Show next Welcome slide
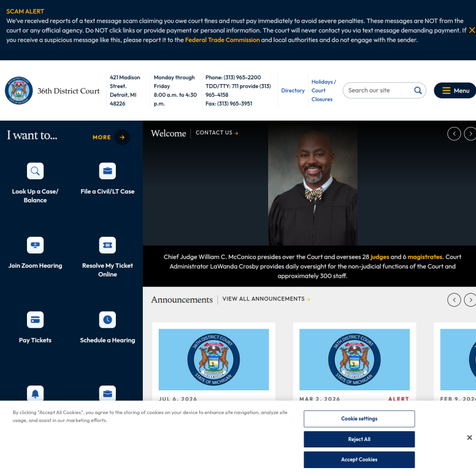The height and width of the screenshot is (476, 476). pos(471,134)
